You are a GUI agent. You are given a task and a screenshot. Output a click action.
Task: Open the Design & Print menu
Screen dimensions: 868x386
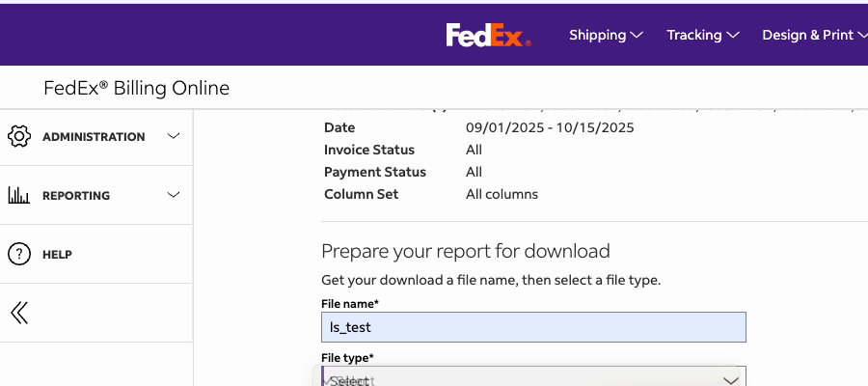815,35
